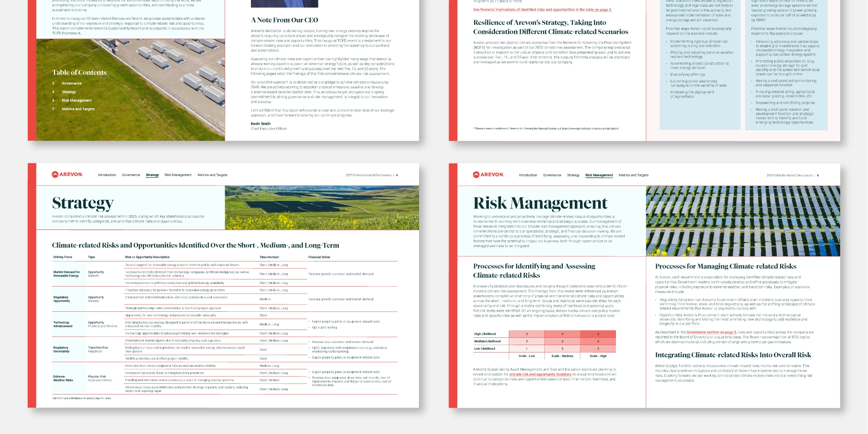
Task: Click the 'Table of Contents' heading
Action: click(x=79, y=72)
